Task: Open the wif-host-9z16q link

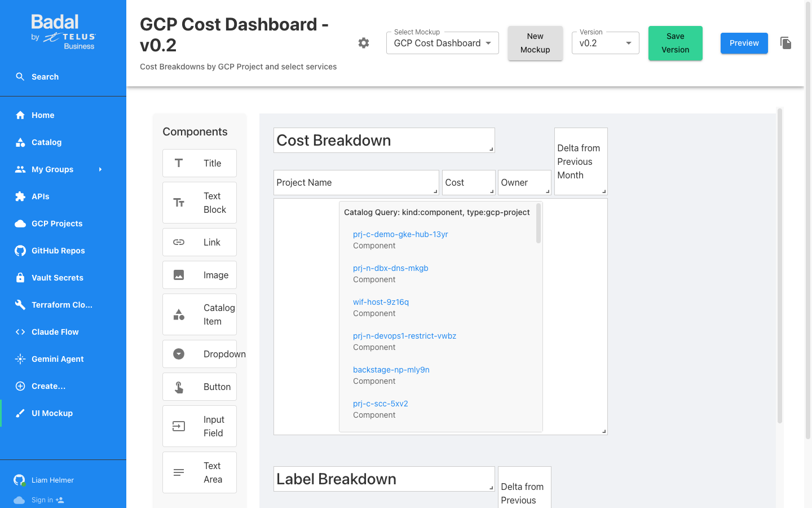Action: [x=381, y=302]
